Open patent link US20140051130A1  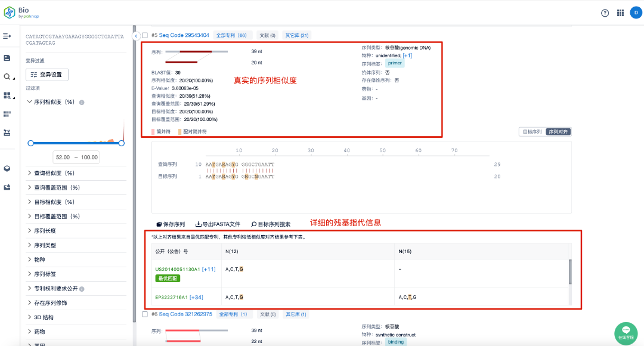click(178, 269)
